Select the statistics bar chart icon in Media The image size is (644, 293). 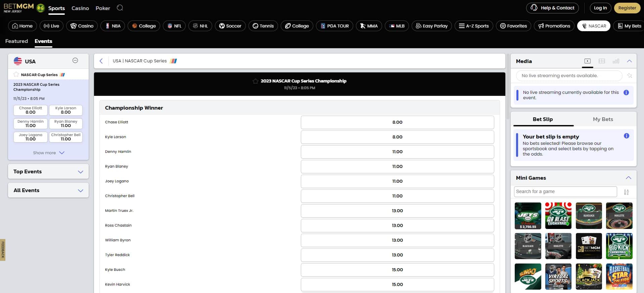tap(616, 61)
